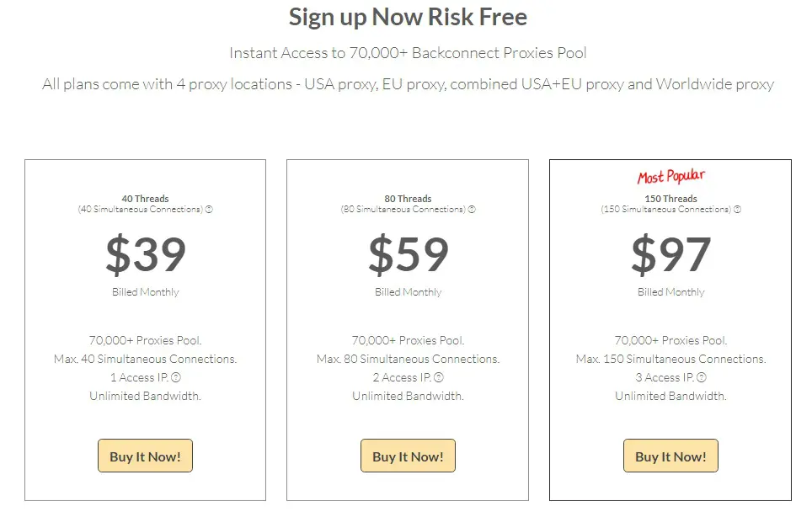Click the red Most Popular badge
The image size is (812, 512).
pos(670,177)
